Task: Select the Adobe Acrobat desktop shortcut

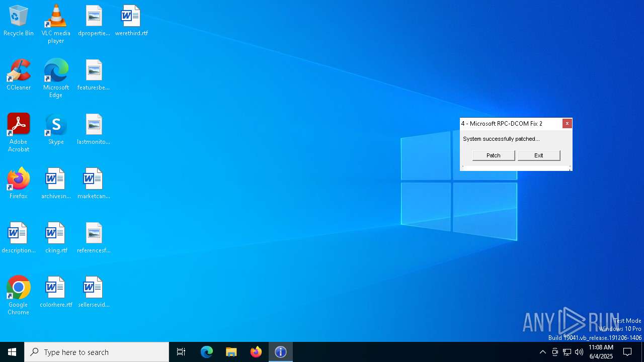Action: pyautogui.click(x=19, y=133)
